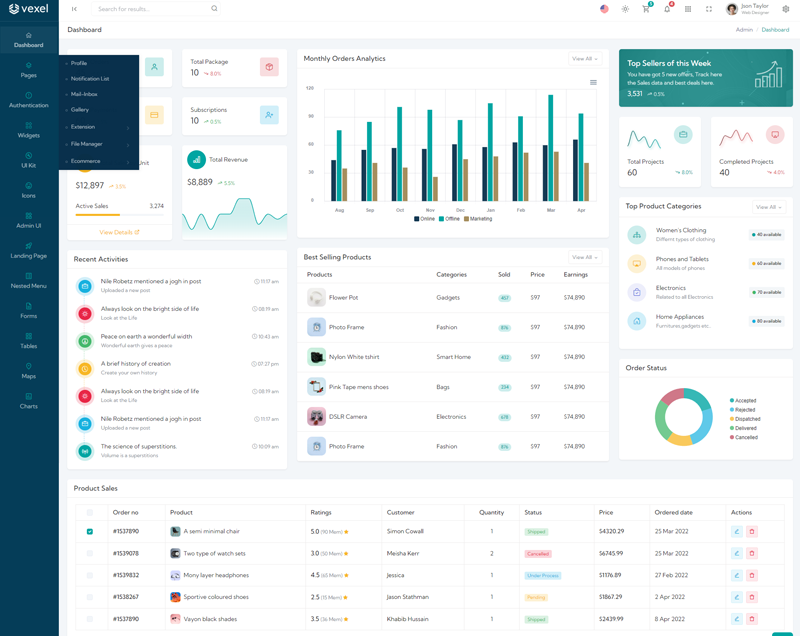Click the View Details link
The image size is (800, 636).
[x=119, y=232]
